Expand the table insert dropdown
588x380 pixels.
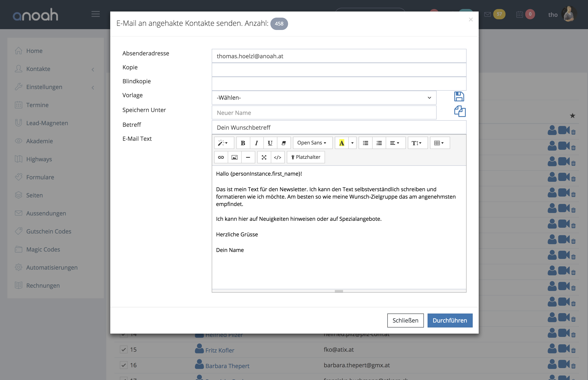click(439, 143)
